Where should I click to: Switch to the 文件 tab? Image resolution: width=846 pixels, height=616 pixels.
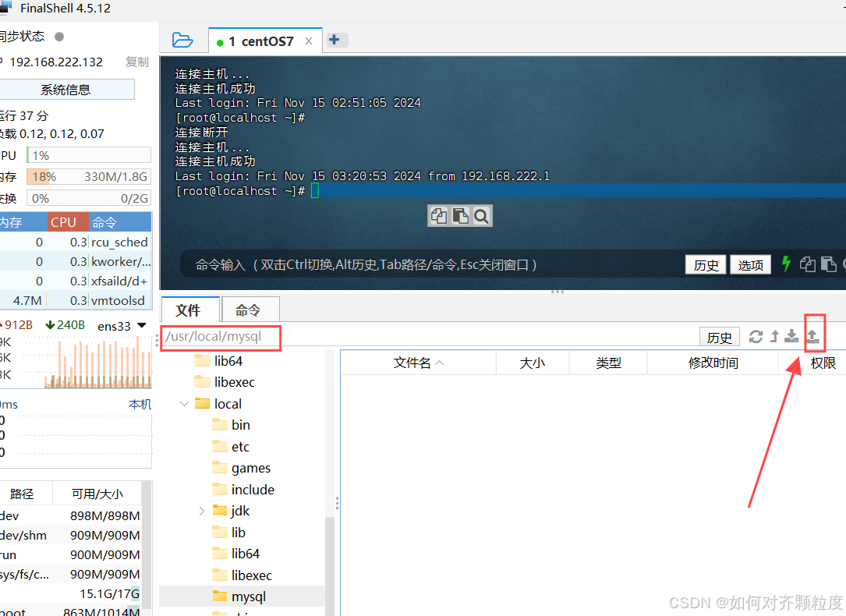point(189,310)
